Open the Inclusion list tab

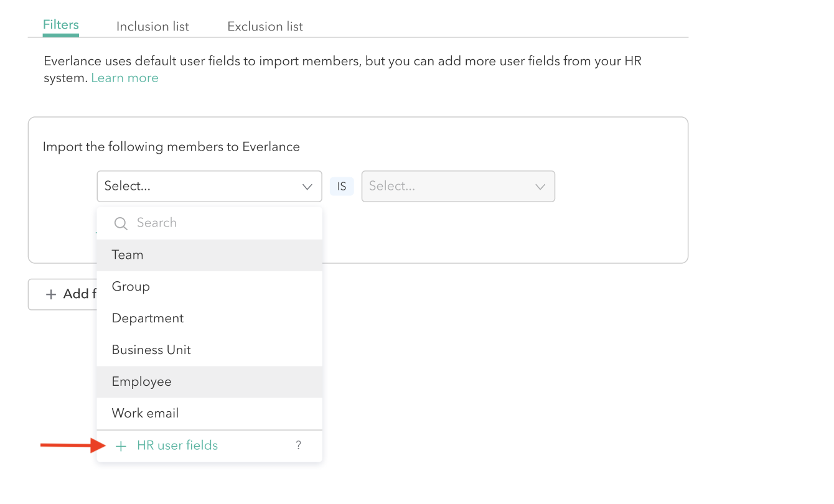coord(152,27)
